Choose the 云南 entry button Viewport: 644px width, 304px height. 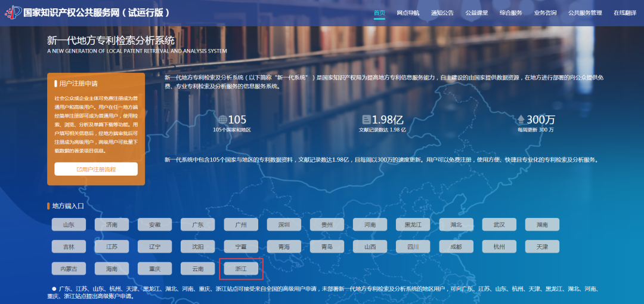pyautogui.click(x=198, y=269)
